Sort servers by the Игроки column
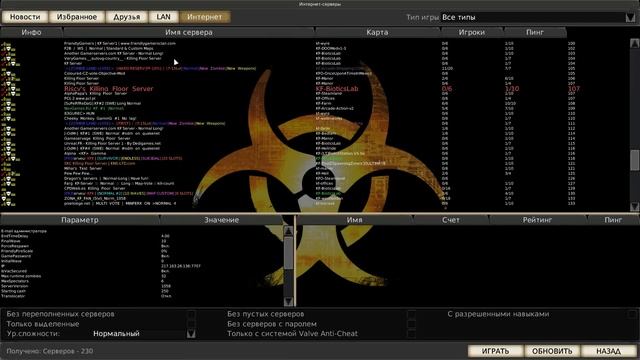 pyautogui.click(x=472, y=32)
